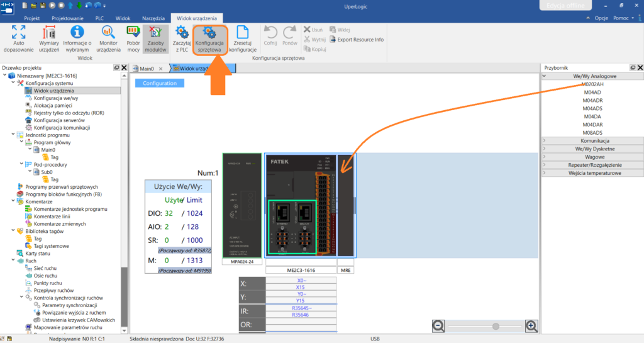Open Wymiary urządzeń dimensions tool
Screen dimensions: 644x343
point(49,38)
